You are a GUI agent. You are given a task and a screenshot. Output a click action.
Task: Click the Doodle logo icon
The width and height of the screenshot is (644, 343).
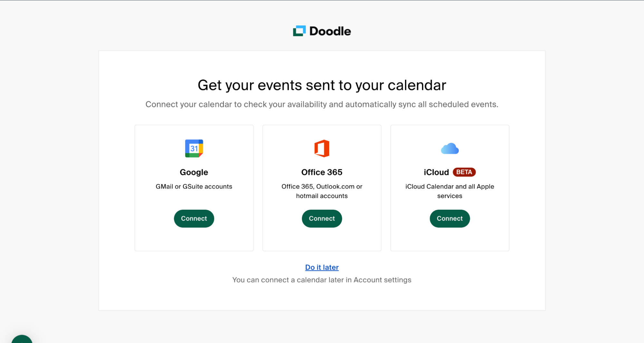pyautogui.click(x=299, y=31)
